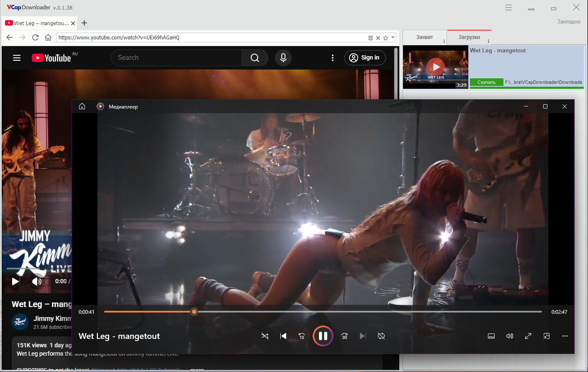The width and height of the screenshot is (588, 372).
Task: Open VCap Downloader hamburger menu
Action: pyautogui.click(x=508, y=8)
